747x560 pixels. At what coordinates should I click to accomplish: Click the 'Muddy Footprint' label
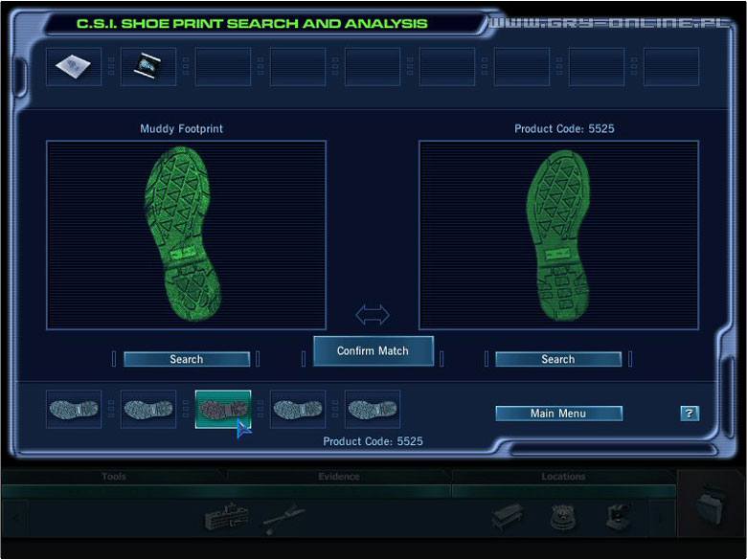182,128
